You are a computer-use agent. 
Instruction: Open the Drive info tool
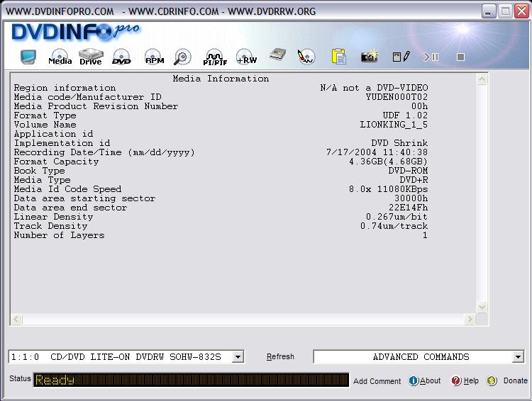coord(91,57)
